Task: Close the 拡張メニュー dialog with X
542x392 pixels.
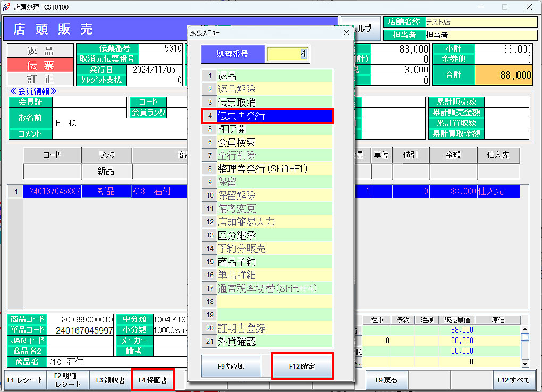Action: tap(346, 32)
